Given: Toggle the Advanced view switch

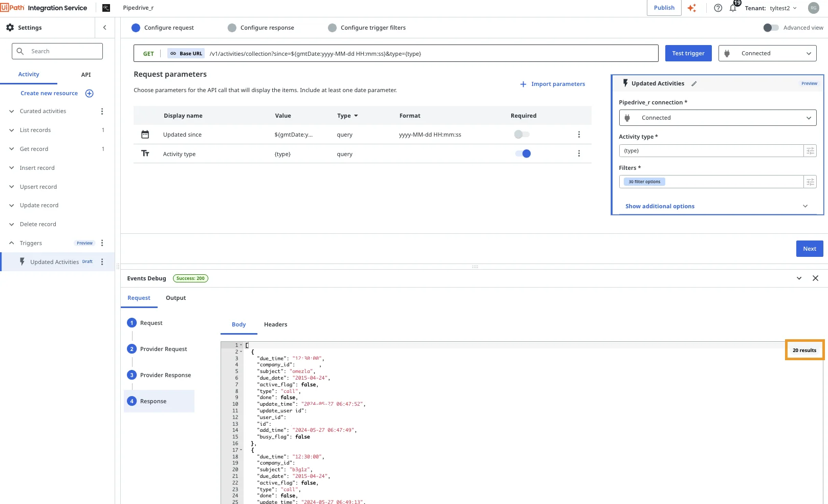Looking at the screenshot, I should point(771,28).
